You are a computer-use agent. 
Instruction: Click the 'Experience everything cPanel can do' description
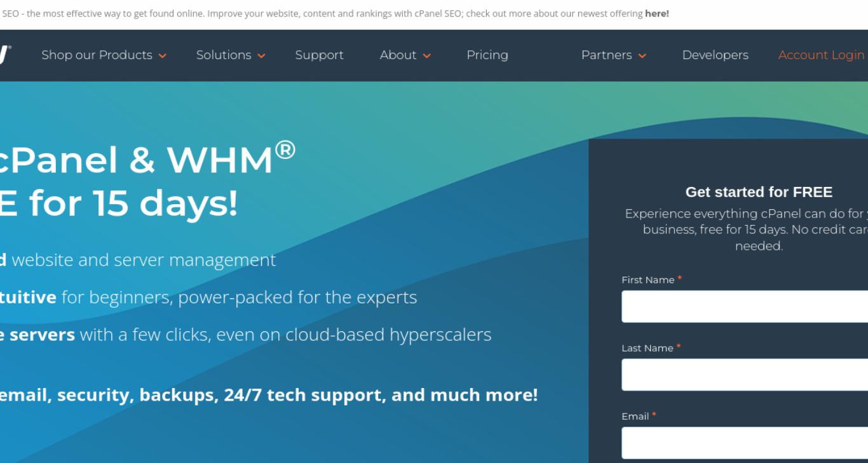tap(747, 230)
